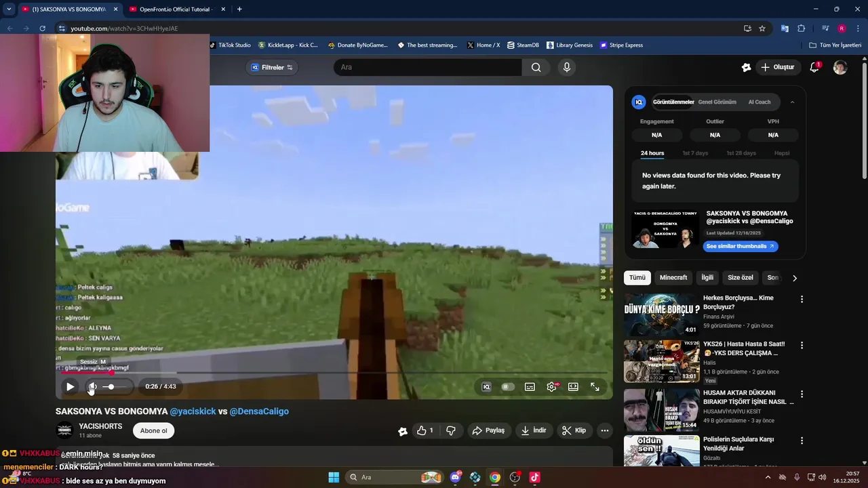Image resolution: width=868 pixels, height=488 pixels.
Task: Click the IQ icon in player controls
Action: click(x=486, y=386)
